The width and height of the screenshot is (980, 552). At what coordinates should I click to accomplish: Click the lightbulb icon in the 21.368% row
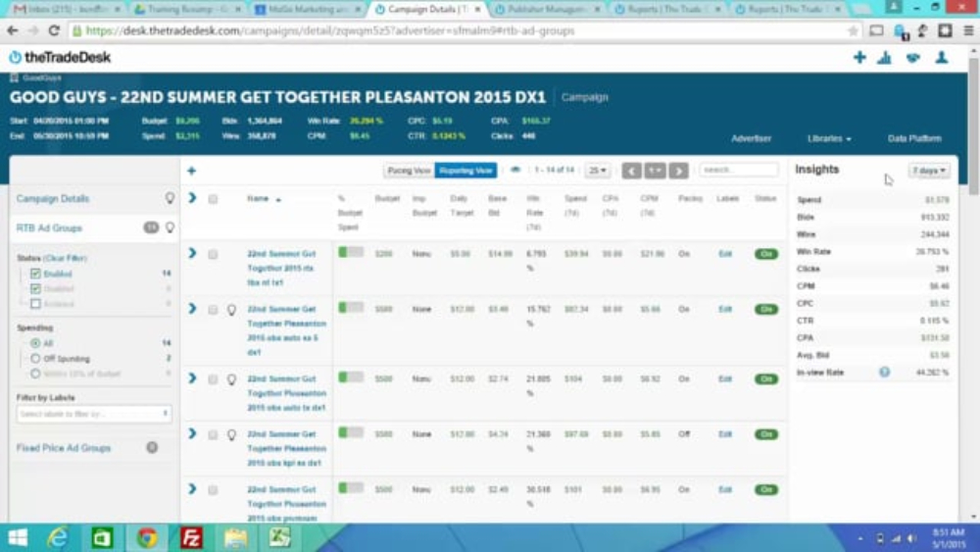pos(231,434)
